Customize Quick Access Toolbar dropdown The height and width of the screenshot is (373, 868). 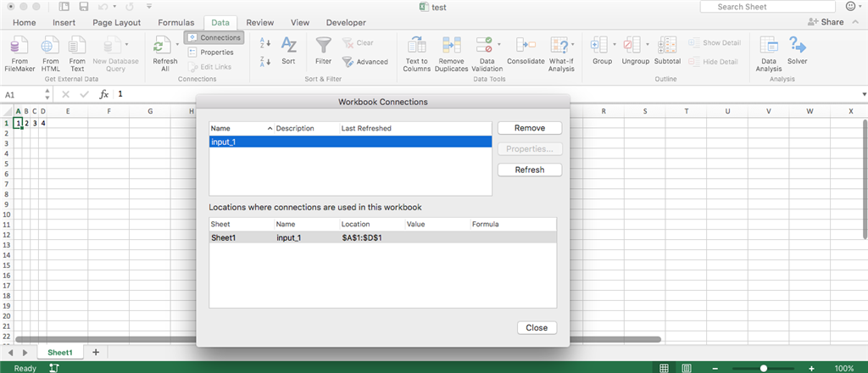point(149,7)
